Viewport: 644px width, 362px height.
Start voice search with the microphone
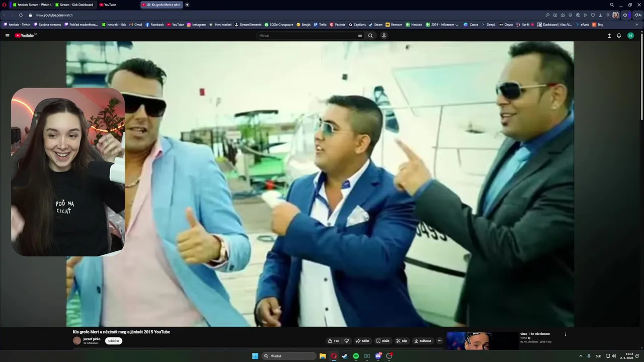(384, 36)
